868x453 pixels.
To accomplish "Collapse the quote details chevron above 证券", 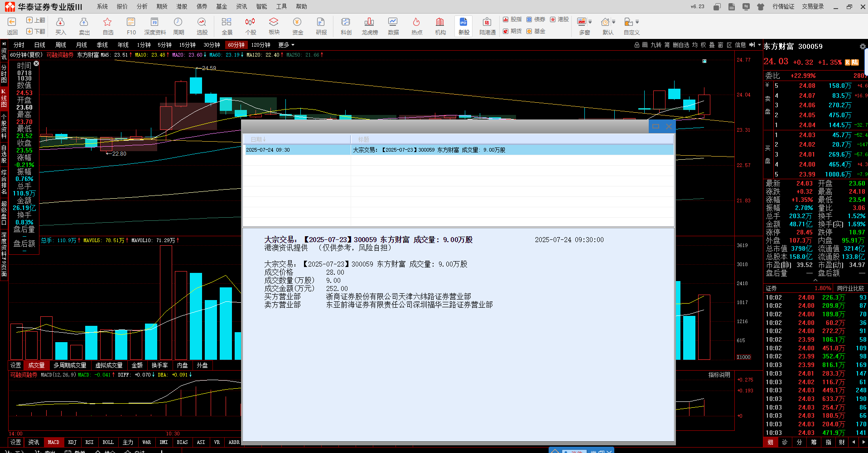I will 815,280.
